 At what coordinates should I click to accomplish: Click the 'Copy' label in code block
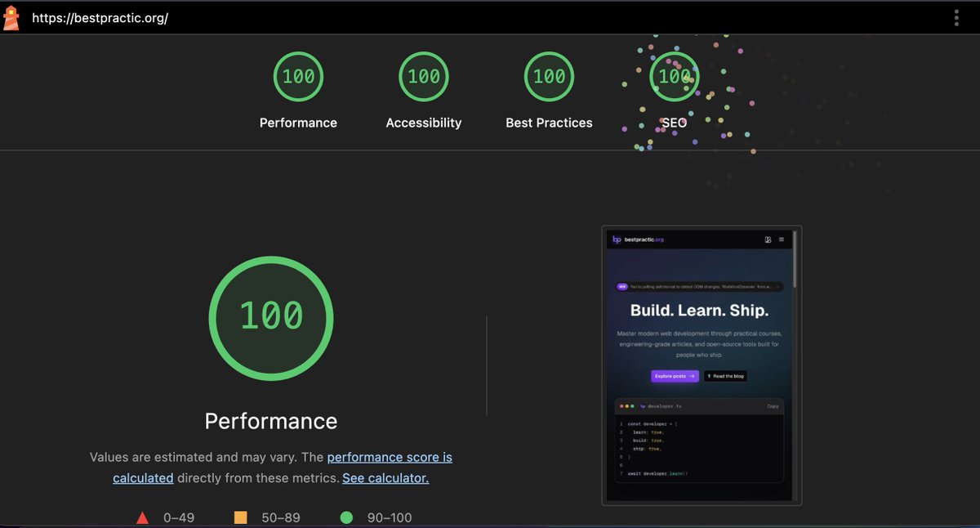coord(773,406)
